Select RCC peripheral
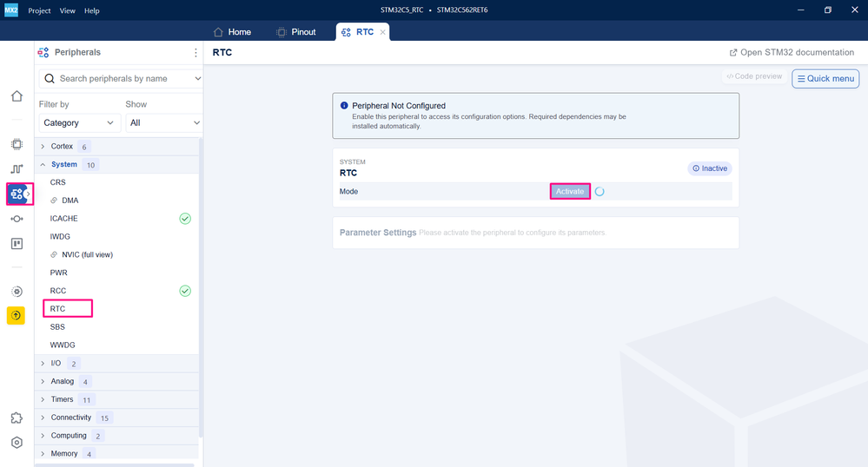This screenshot has height=467, width=868. 58,291
